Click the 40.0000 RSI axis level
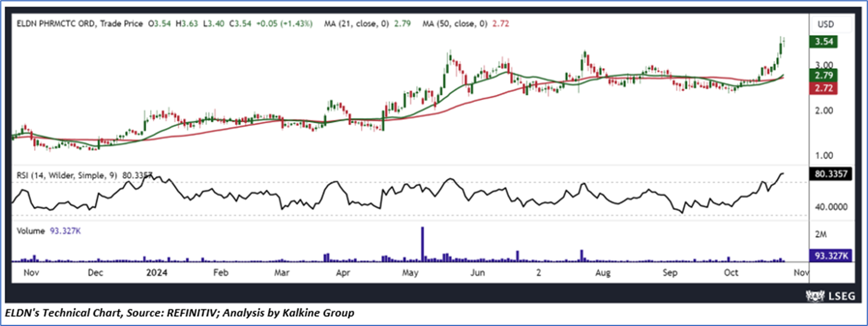Screen dimensions: 868x326 point(830,207)
